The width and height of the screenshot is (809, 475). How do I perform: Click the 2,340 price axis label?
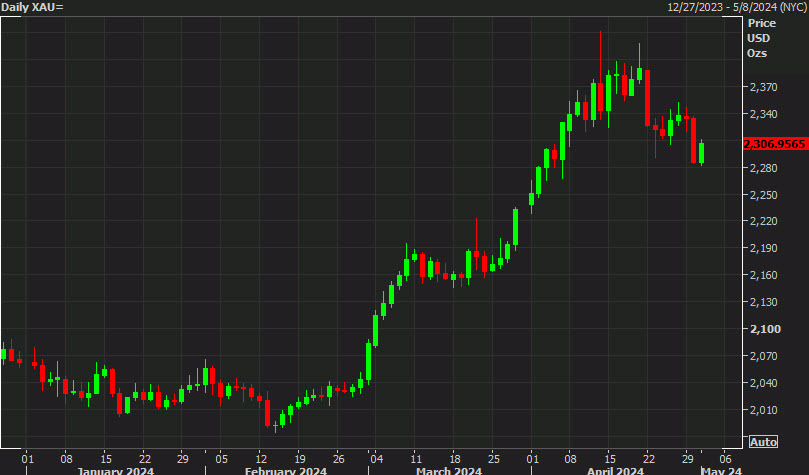point(763,114)
